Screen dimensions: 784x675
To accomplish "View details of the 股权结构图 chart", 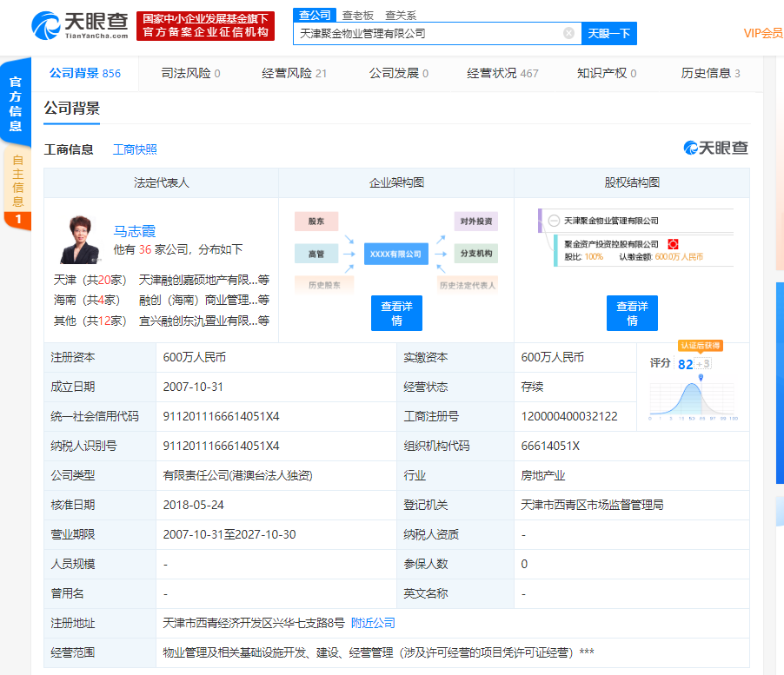I will (632, 313).
